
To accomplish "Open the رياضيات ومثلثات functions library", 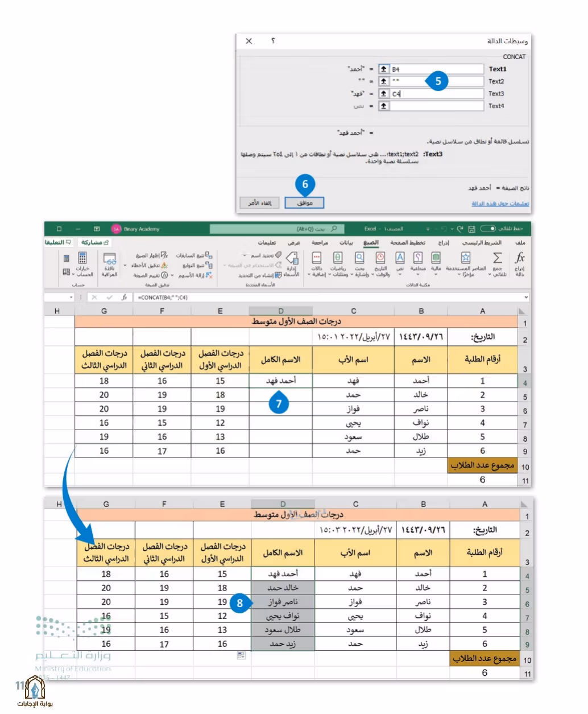I will click(x=338, y=264).
